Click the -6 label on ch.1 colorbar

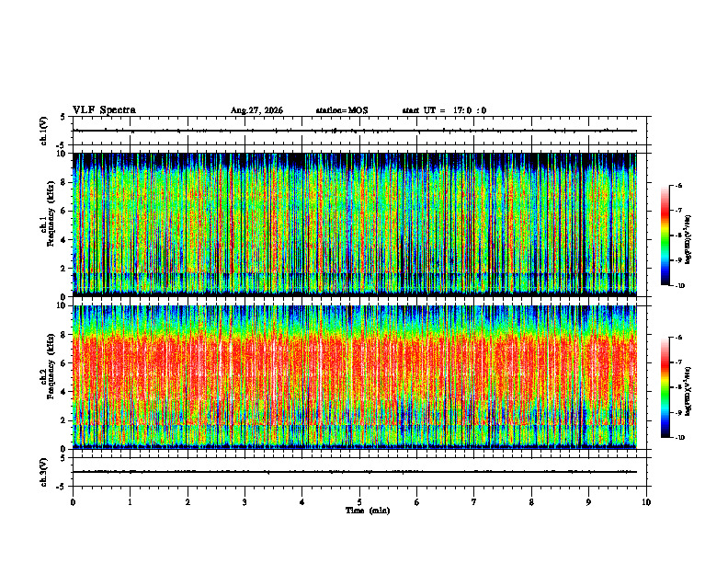click(678, 185)
